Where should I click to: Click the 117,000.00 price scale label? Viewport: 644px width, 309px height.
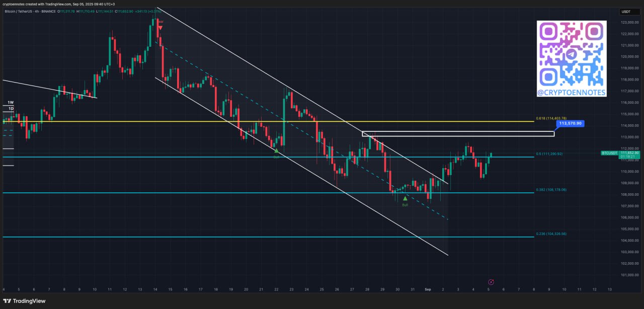(x=629, y=91)
